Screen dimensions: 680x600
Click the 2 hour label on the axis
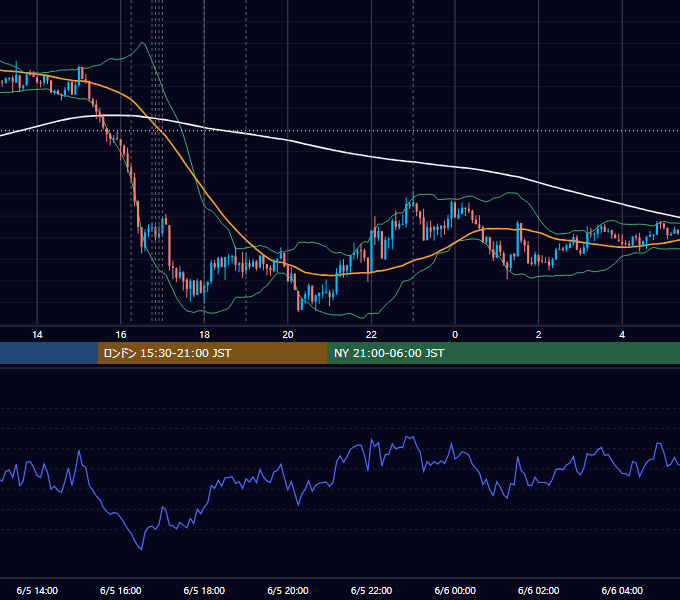click(539, 335)
